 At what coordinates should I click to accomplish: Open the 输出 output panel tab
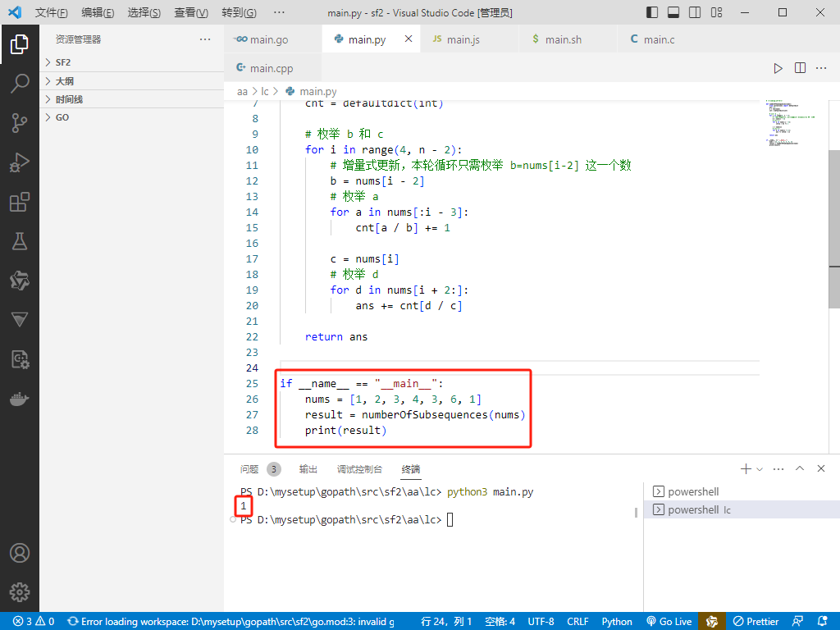(x=308, y=469)
